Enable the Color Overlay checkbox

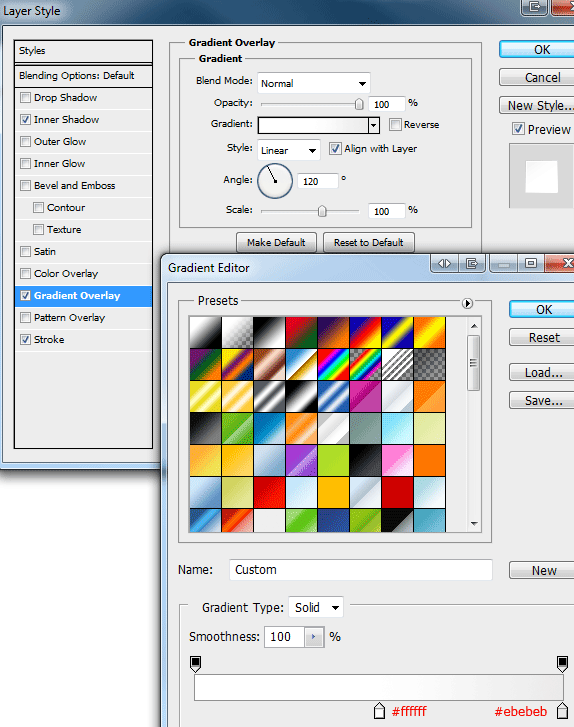point(26,274)
